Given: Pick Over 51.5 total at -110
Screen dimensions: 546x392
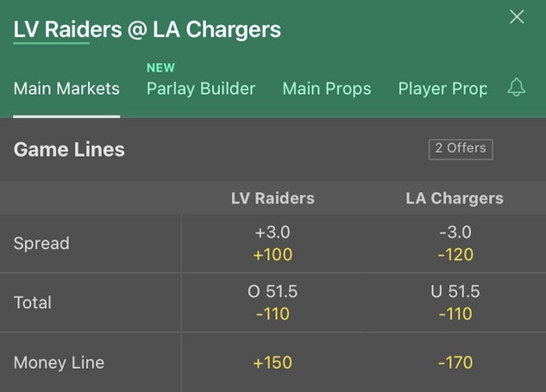Looking at the screenshot, I should (x=273, y=303).
